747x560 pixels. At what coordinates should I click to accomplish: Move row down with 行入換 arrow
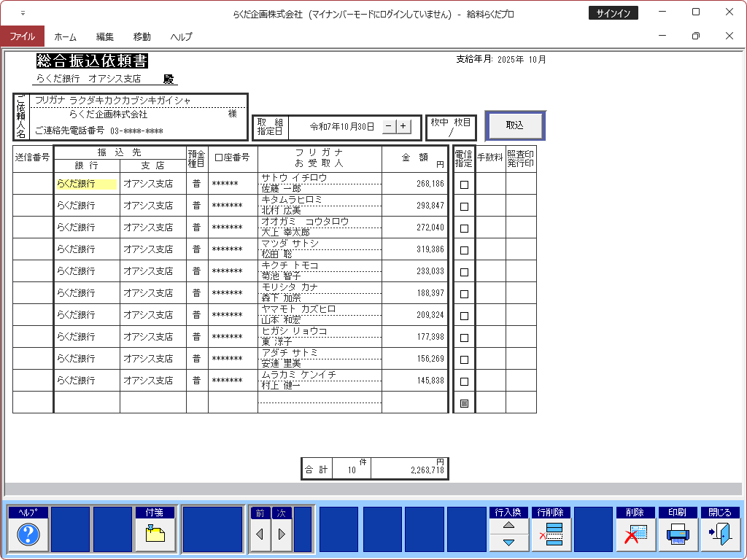(508, 542)
